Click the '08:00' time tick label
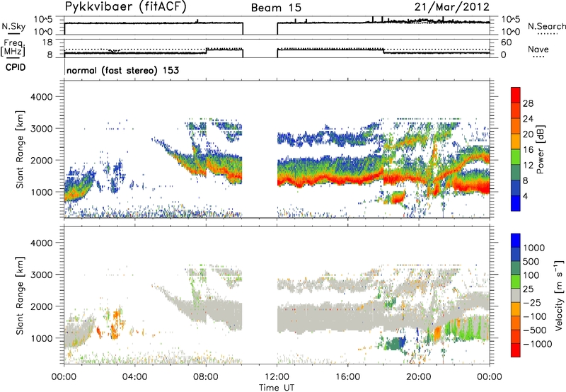Screen dimensions: 566x392 point(206,377)
